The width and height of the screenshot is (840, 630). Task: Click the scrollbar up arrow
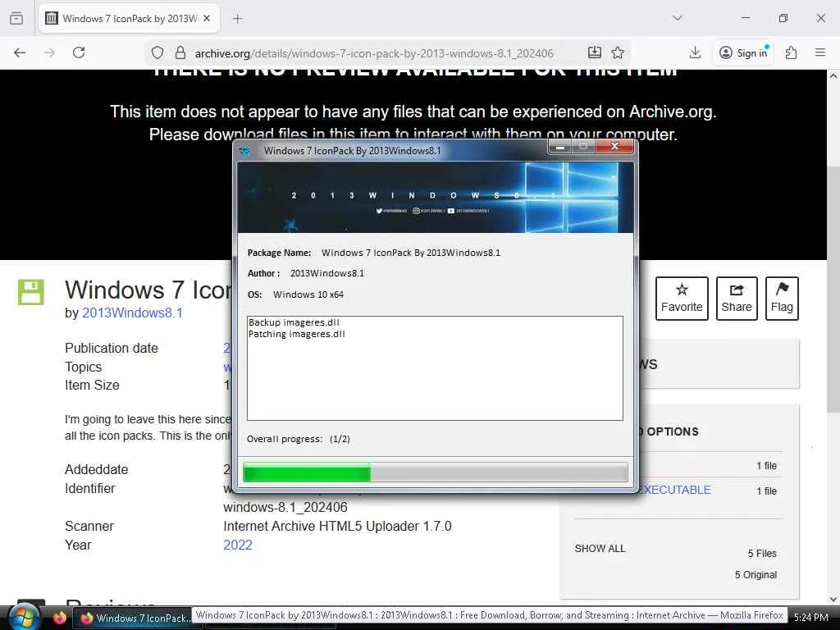click(833, 76)
